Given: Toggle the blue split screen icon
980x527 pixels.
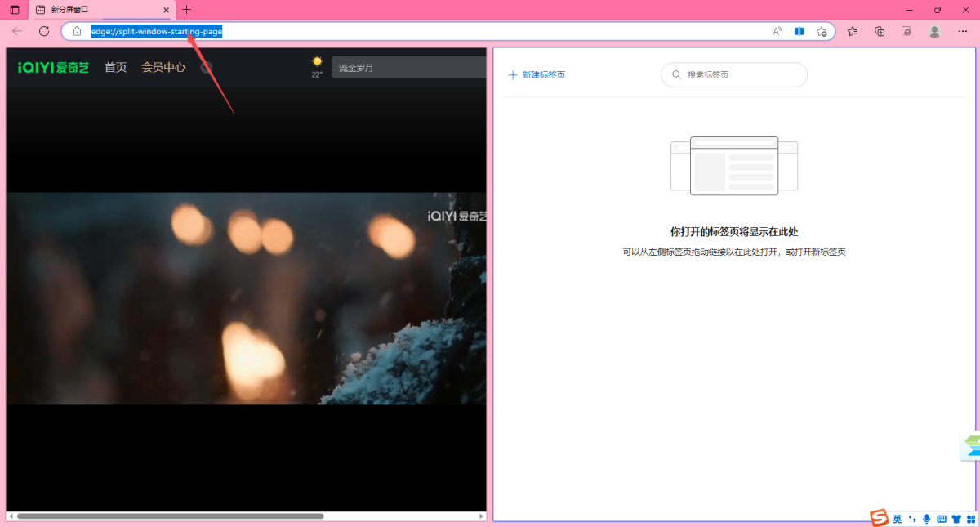Looking at the screenshot, I should coord(800,31).
